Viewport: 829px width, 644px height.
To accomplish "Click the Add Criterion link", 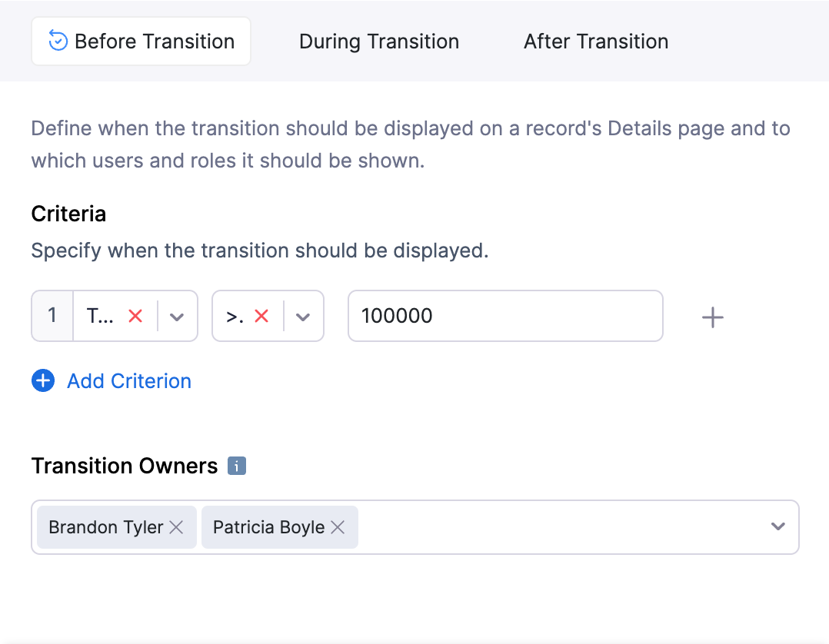I will coord(128,380).
